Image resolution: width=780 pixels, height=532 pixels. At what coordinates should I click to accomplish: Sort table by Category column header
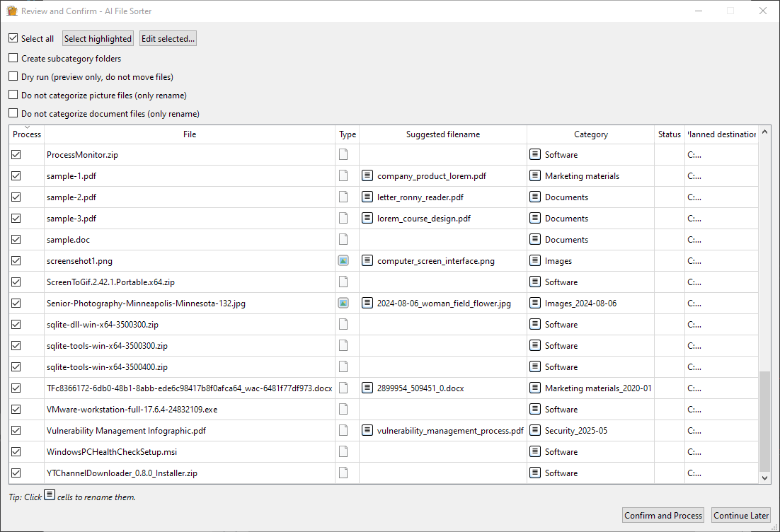[x=590, y=134]
